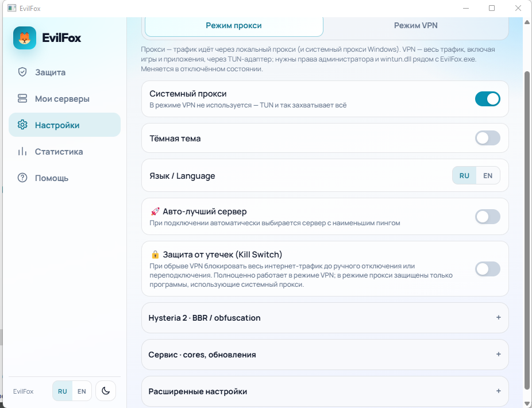The width and height of the screenshot is (532, 408).
Task: Toggle dark mode with the moon icon
Action: point(106,391)
